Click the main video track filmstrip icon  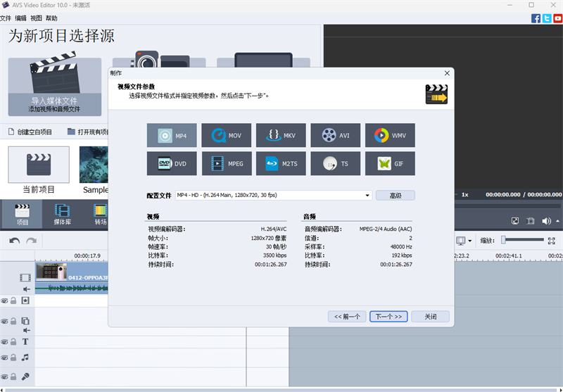coord(25,277)
